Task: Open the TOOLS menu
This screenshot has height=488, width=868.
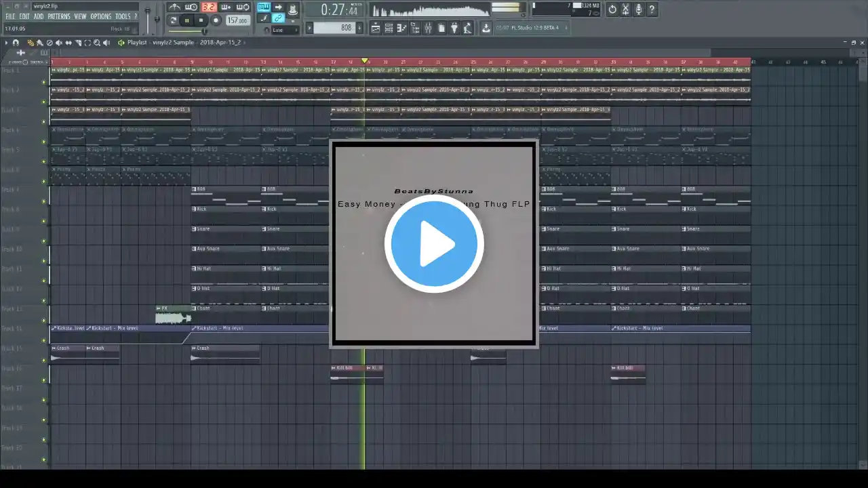Action: (x=123, y=16)
